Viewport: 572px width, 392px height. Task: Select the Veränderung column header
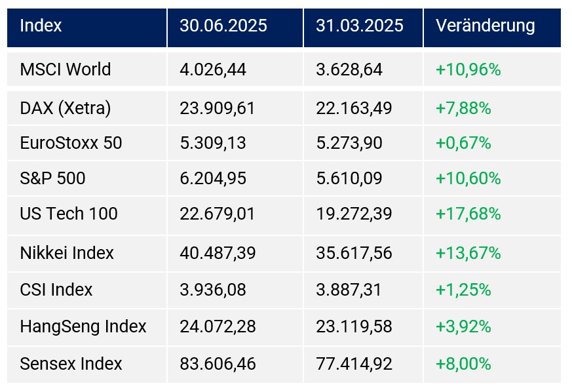485,26
